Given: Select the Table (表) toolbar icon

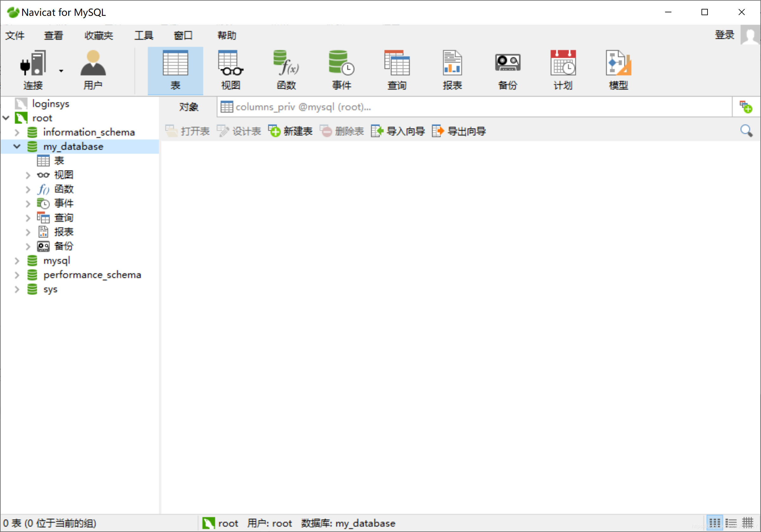Looking at the screenshot, I should pyautogui.click(x=175, y=70).
